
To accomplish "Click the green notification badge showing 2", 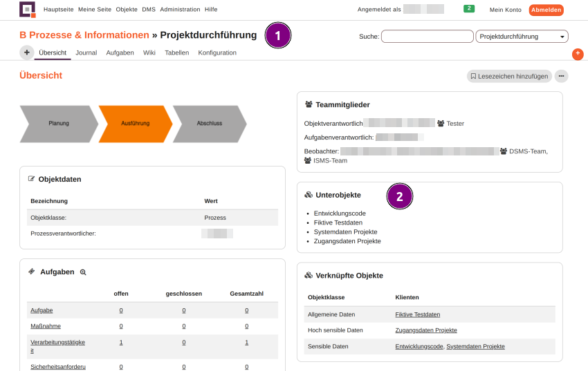I will [469, 9].
